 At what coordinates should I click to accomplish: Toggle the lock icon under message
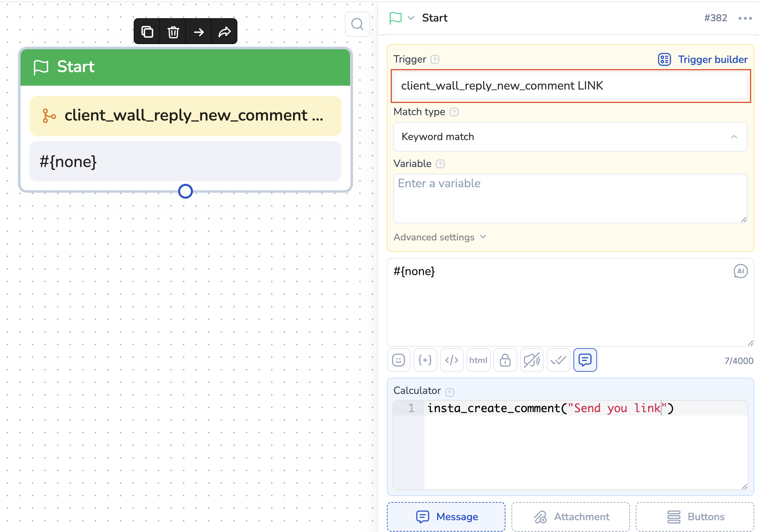(505, 360)
